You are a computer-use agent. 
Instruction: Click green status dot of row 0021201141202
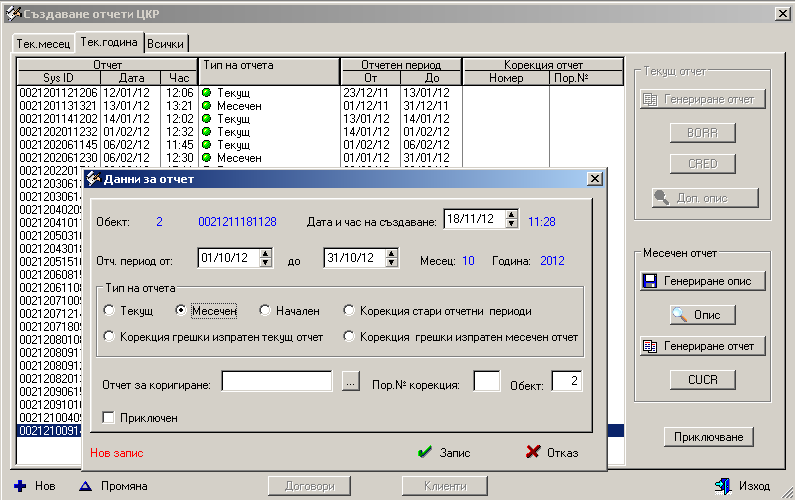click(x=206, y=119)
